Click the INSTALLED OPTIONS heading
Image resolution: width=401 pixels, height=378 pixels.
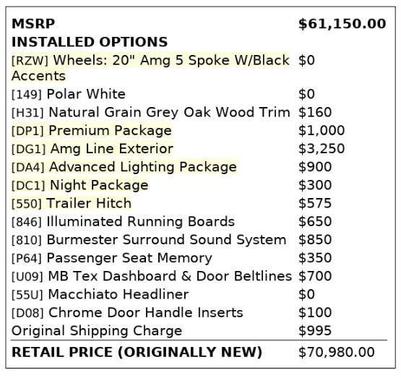pos(89,42)
